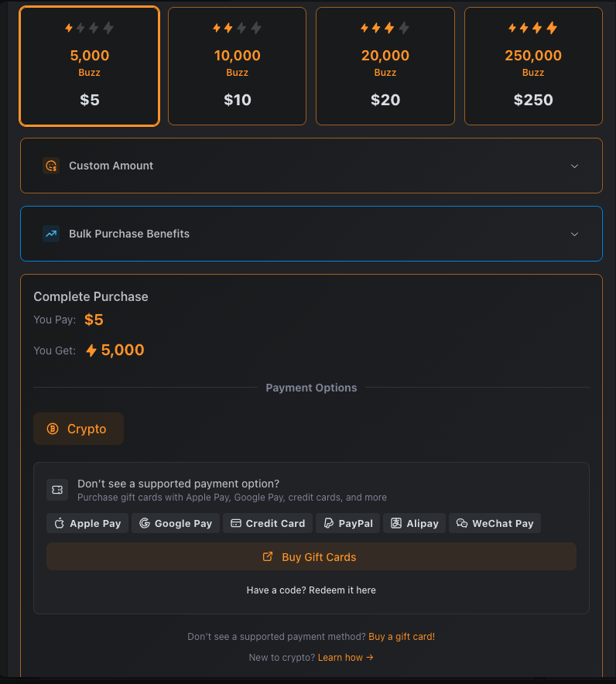Screen dimensions: 616x684
Task: Expand the Bulk Purchase Benefits chevron
Action: click(x=574, y=234)
